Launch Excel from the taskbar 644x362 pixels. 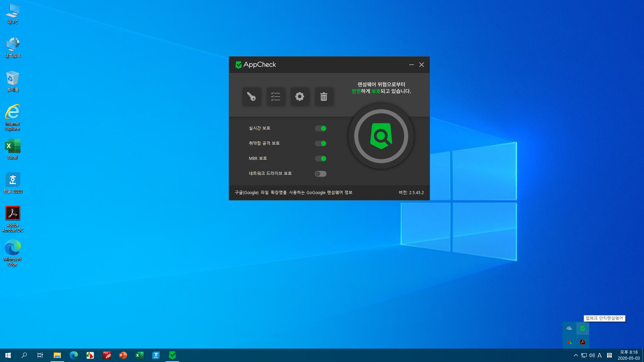(x=140, y=355)
